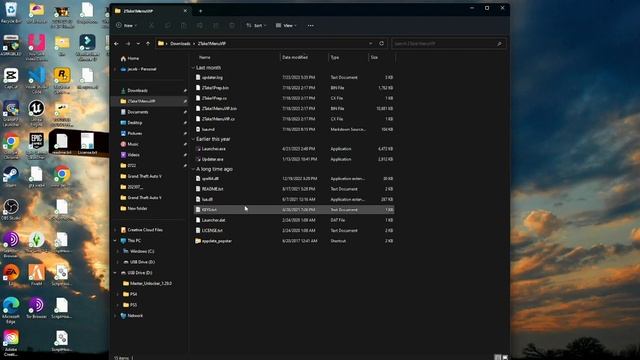The image size is (640, 360).
Task: Open Videos in the navigation pane
Action: click(x=130, y=155)
